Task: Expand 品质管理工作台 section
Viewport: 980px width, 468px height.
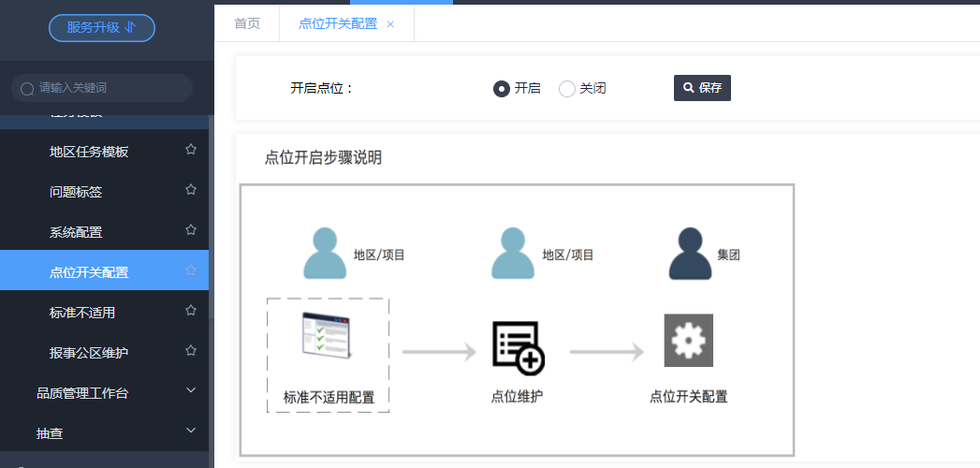Action: pyautogui.click(x=105, y=392)
